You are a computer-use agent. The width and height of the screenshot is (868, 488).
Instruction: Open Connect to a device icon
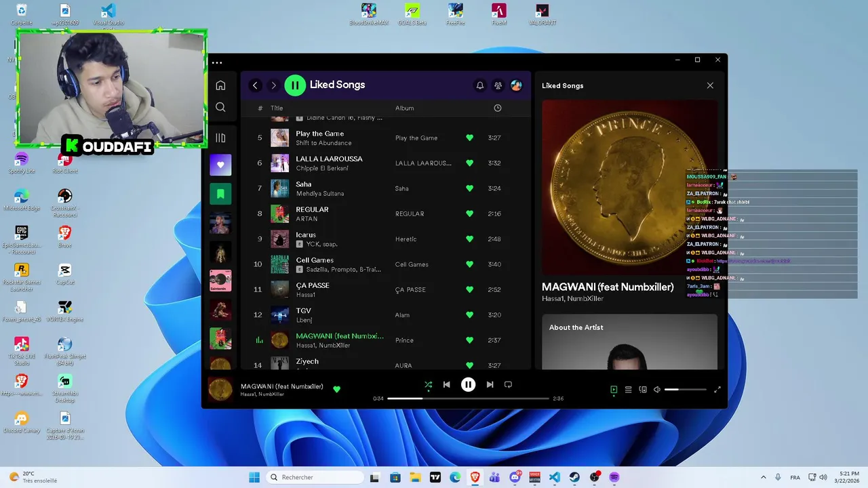tap(643, 390)
